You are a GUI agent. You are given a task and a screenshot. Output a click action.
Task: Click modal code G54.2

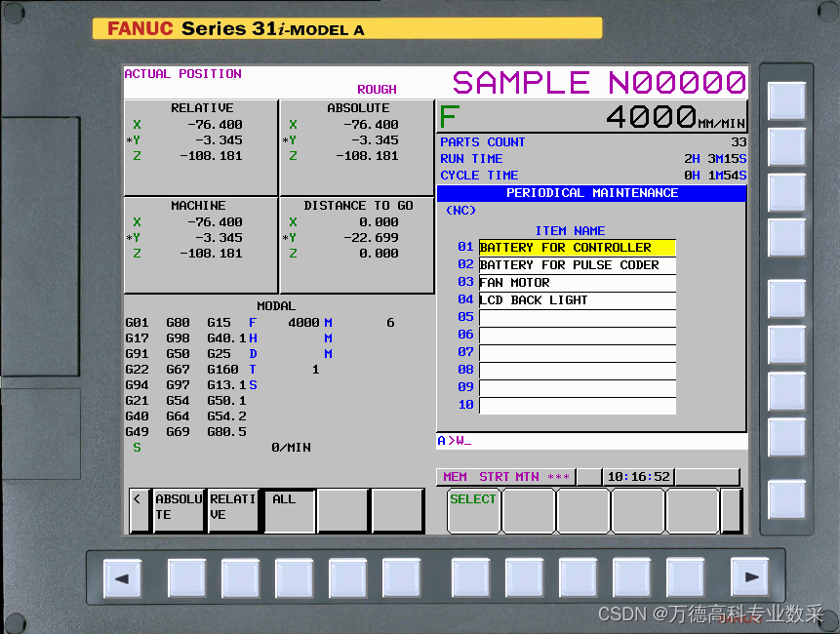point(226,416)
